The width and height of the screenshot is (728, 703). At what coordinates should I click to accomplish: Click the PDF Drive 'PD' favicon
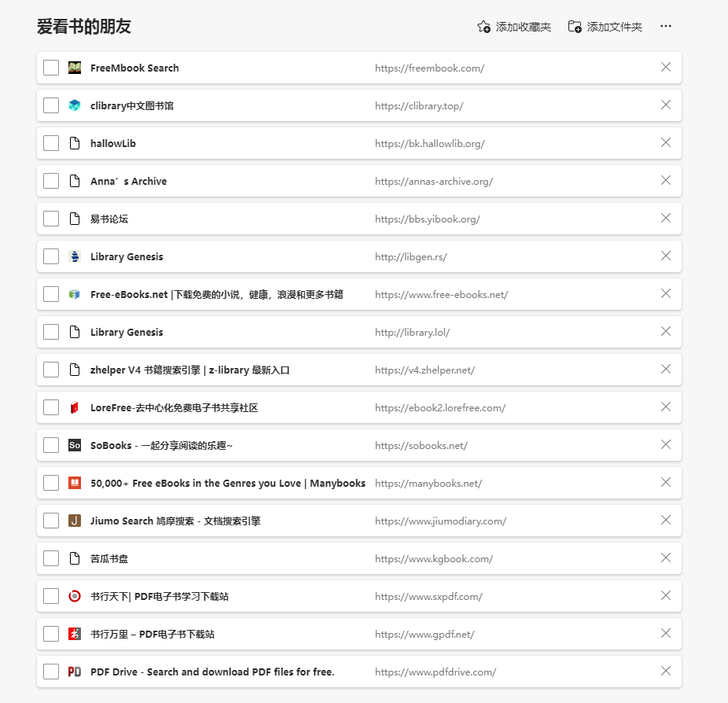coord(75,672)
